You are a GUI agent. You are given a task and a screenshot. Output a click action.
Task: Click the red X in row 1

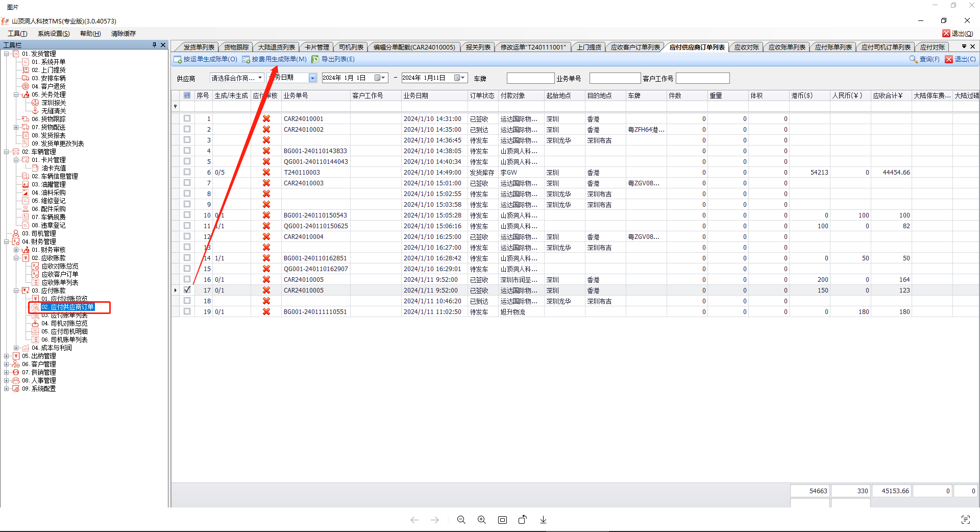point(266,118)
